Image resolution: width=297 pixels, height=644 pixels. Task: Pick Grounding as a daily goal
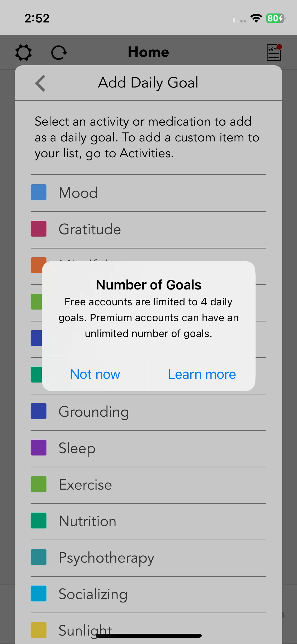(x=148, y=412)
